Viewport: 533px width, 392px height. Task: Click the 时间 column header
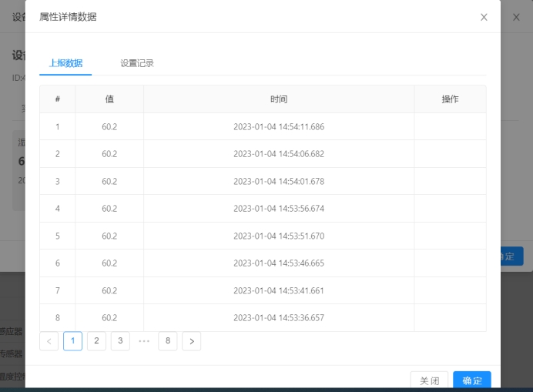(279, 99)
